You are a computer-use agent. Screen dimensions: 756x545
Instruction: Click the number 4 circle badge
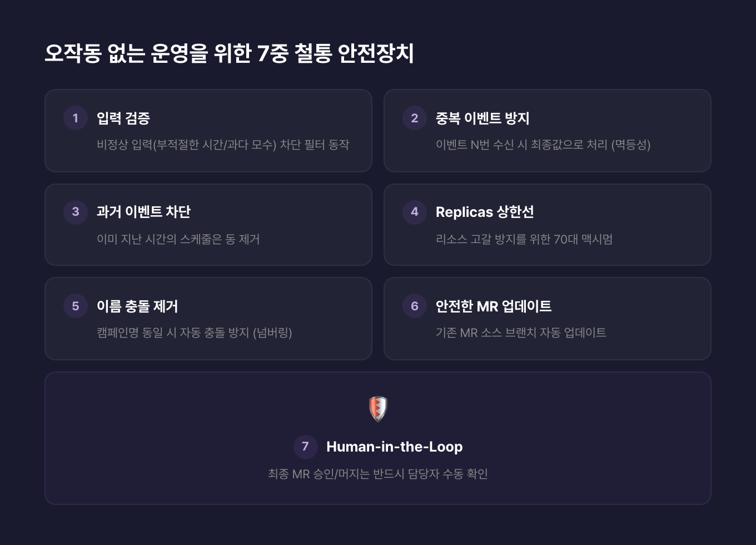[415, 212]
